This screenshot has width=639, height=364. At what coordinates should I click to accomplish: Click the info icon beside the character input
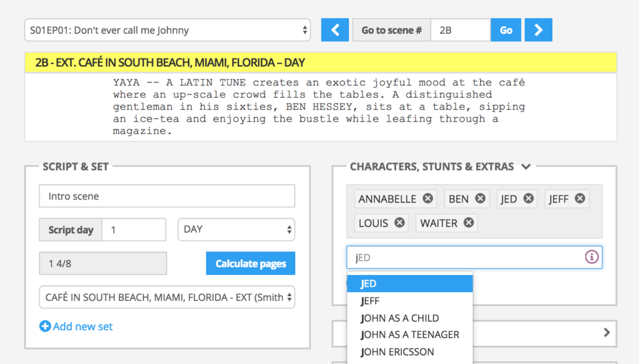pyautogui.click(x=591, y=257)
